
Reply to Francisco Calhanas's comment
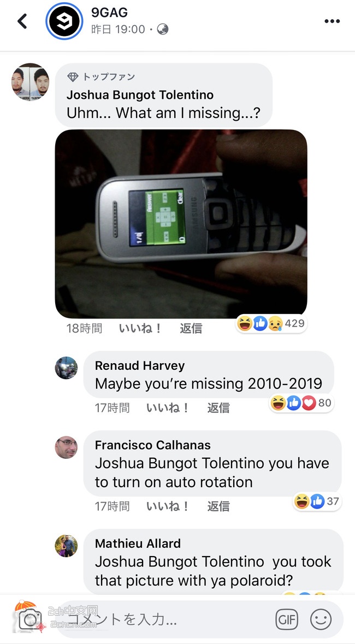(218, 506)
